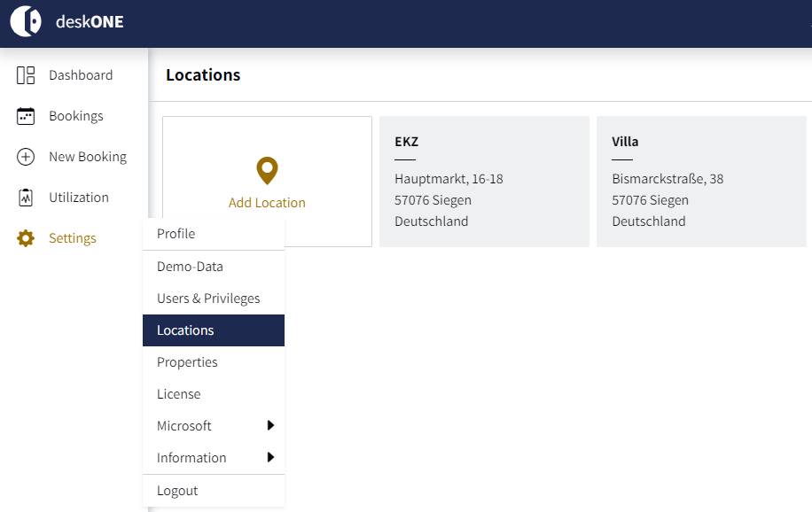Expand the Information submenu arrow
This screenshot has width=812, height=512.
pos(270,457)
